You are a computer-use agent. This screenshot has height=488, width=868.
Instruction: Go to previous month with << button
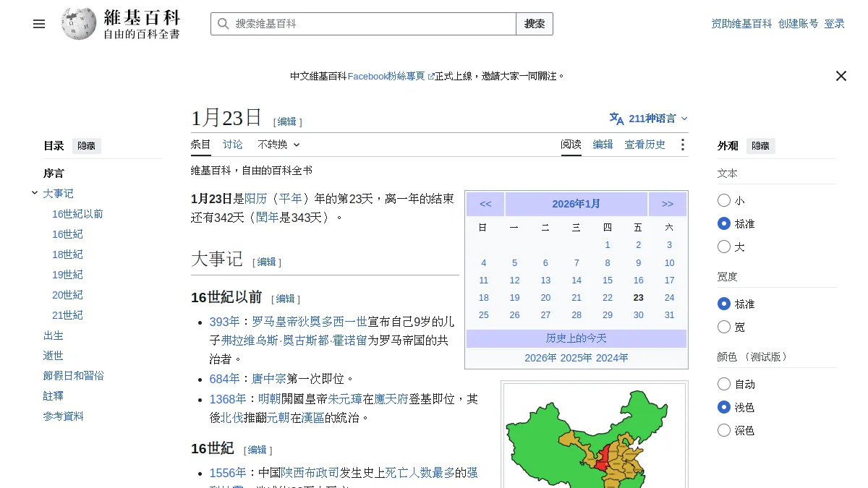pyautogui.click(x=485, y=204)
